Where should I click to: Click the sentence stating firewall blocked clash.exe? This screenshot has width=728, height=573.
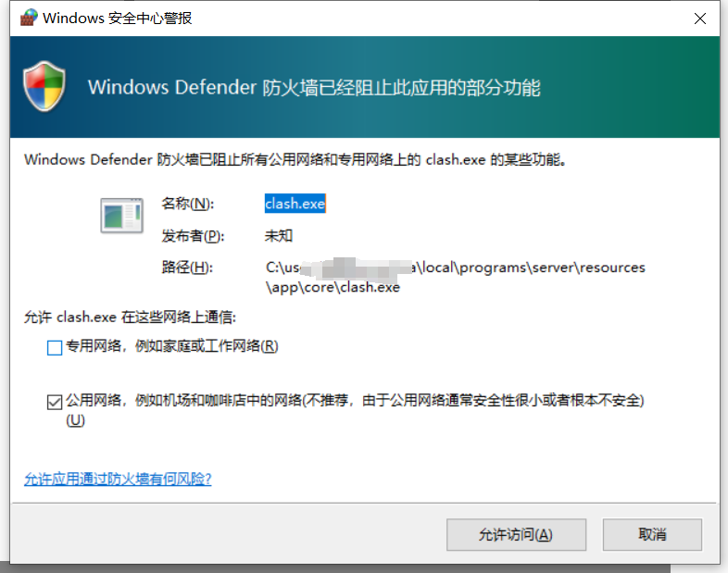pos(295,159)
